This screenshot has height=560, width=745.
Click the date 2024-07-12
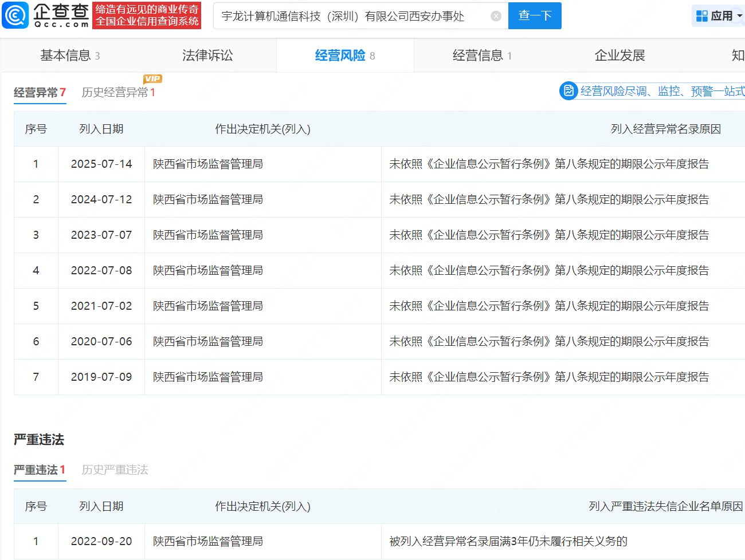(x=101, y=200)
